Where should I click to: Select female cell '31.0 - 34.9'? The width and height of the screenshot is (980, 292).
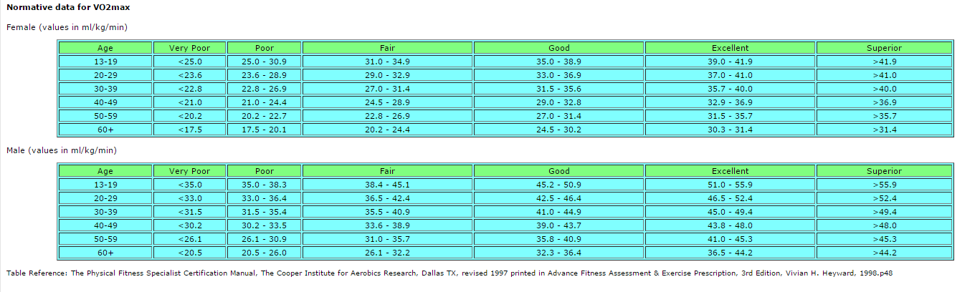pyautogui.click(x=387, y=62)
